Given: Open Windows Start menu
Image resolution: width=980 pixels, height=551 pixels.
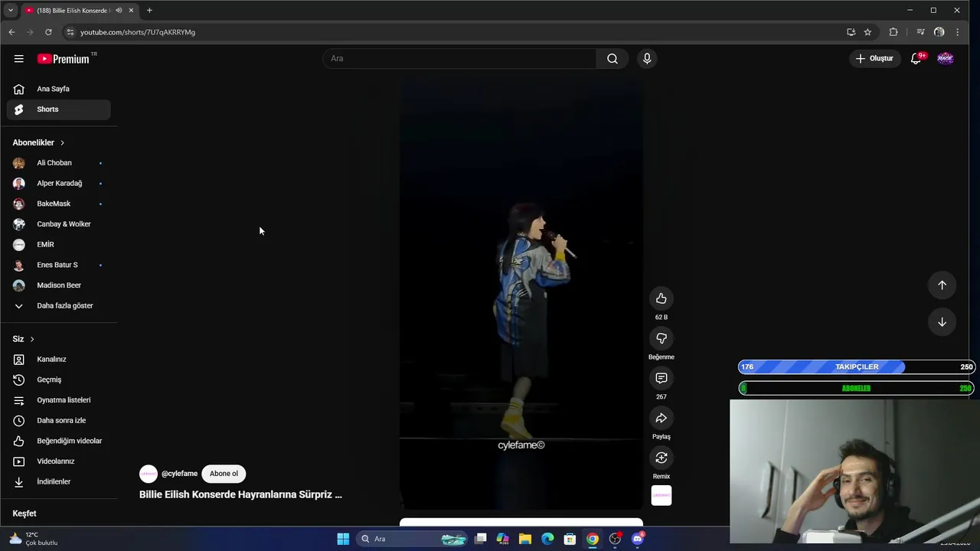Looking at the screenshot, I should pos(343,539).
